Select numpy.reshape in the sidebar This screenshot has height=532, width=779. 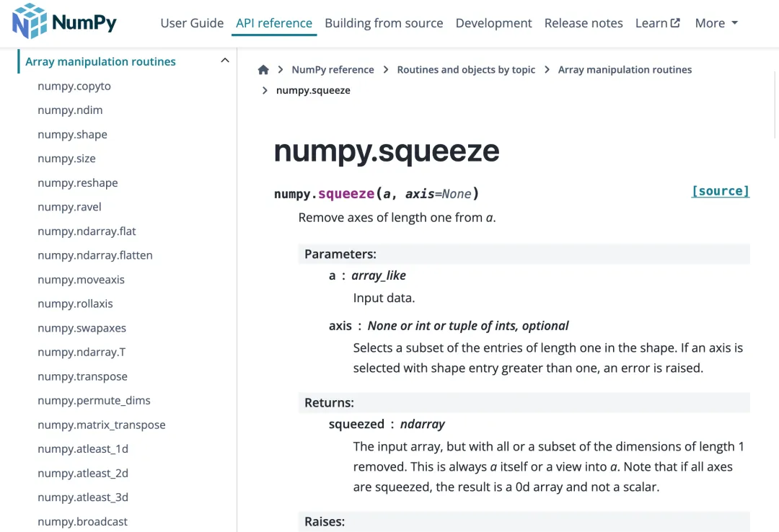tap(78, 183)
